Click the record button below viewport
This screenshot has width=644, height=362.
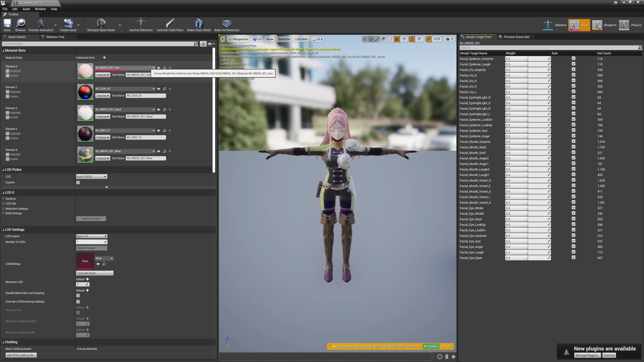pyautogui.click(x=439, y=357)
